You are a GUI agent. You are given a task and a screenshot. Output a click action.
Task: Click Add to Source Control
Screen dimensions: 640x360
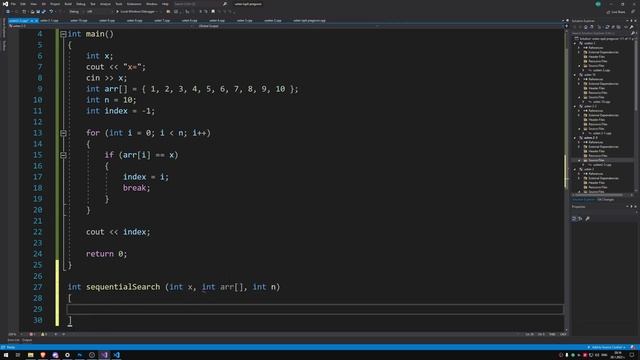pyautogui.click(x=607, y=347)
